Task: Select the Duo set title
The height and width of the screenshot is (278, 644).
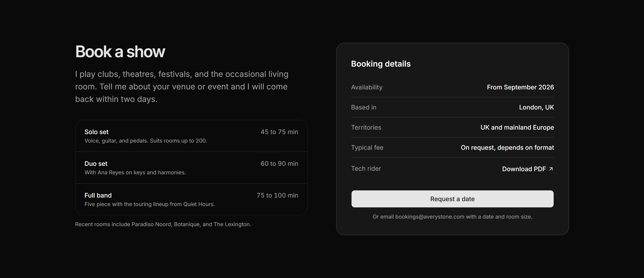Action: pos(96,164)
